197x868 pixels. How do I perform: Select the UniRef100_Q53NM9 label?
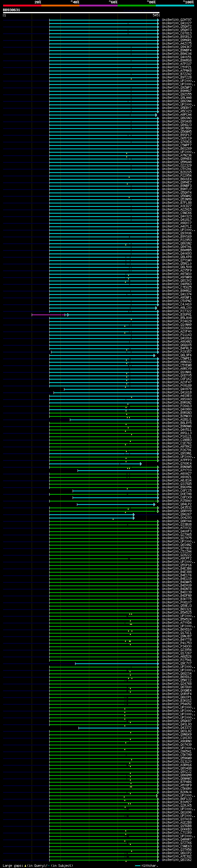pos(177,200)
